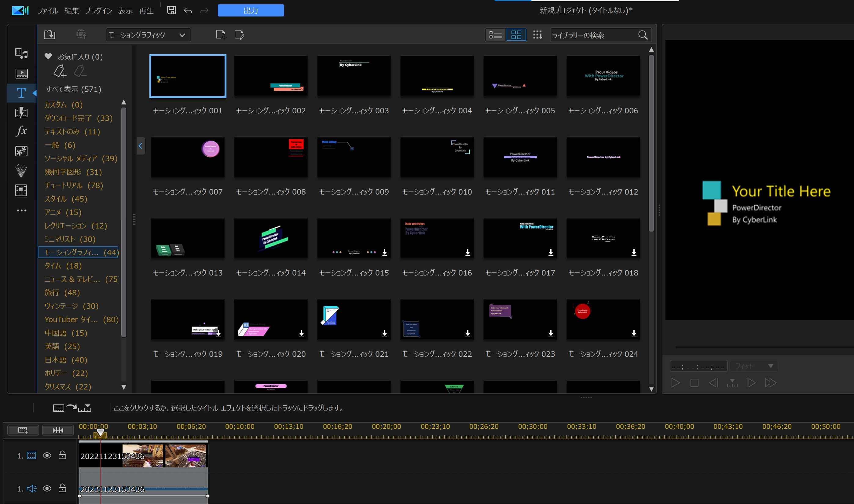
Task: Select the ソーシャル メディア (39) category
Action: click(80, 159)
